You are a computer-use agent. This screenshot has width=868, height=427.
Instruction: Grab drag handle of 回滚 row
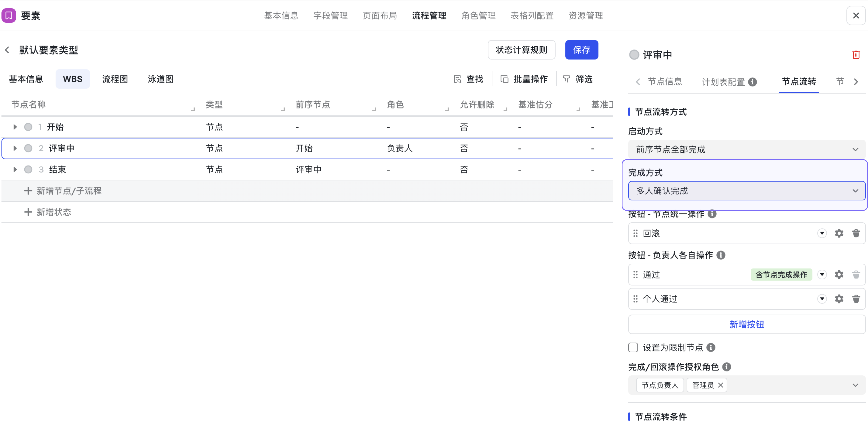tap(635, 233)
